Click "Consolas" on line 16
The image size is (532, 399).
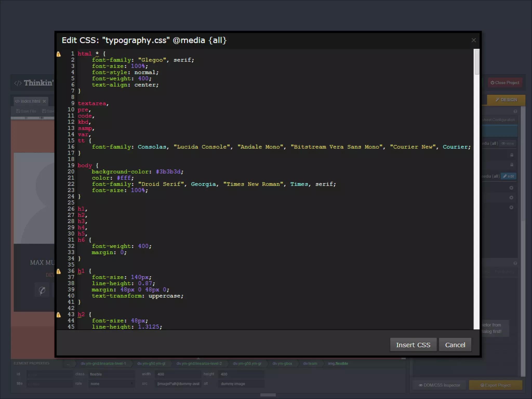[x=152, y=147]
